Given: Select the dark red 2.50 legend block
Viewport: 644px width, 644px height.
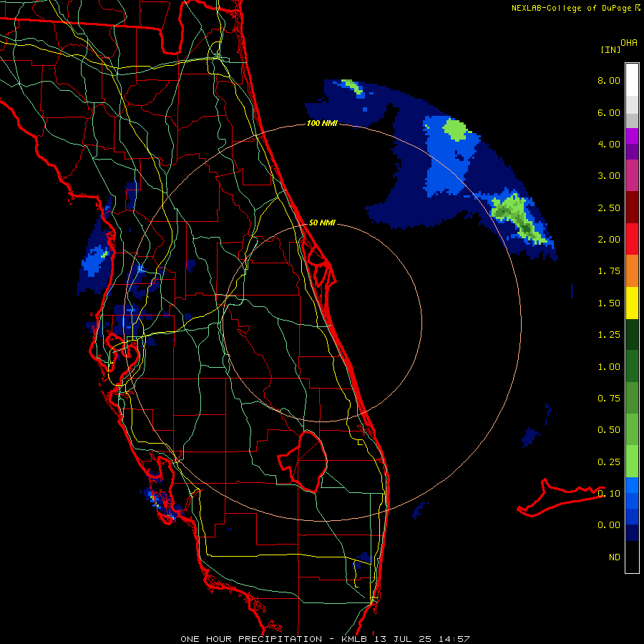Looking at the screenshot, I should (x=632, y=207).
